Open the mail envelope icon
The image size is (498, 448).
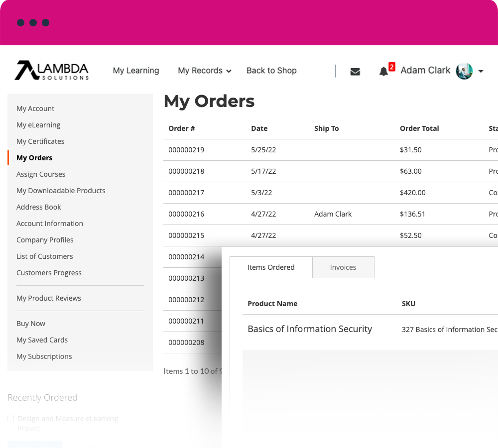(x=355, y=72)
